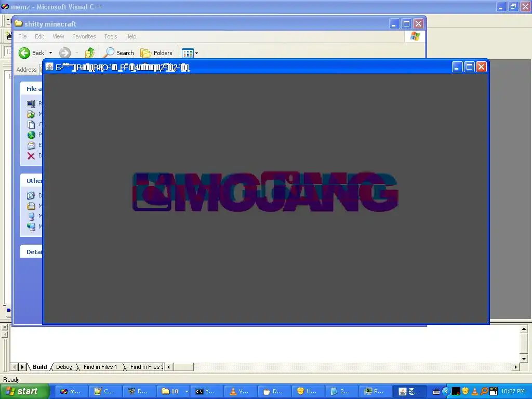Select the Java window taskbar button
This screenshot has height=399, width=532.
409,392
